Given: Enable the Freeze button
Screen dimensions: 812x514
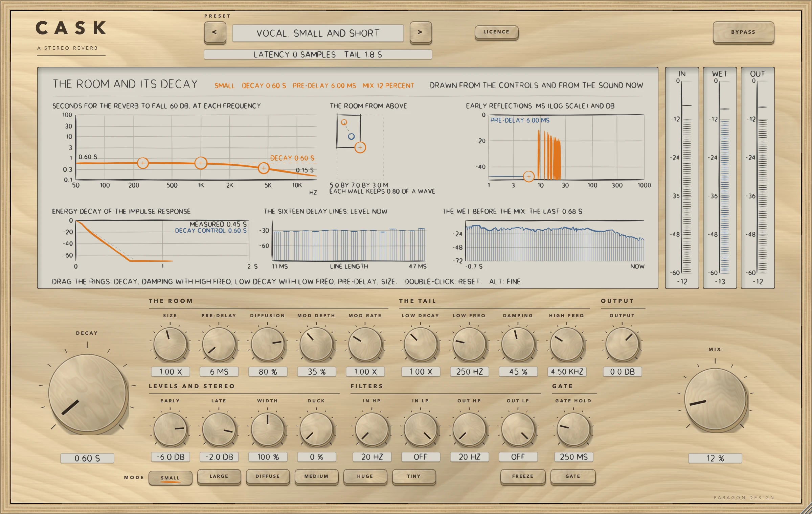Looking at the screenshot, I should coord(523,476).
